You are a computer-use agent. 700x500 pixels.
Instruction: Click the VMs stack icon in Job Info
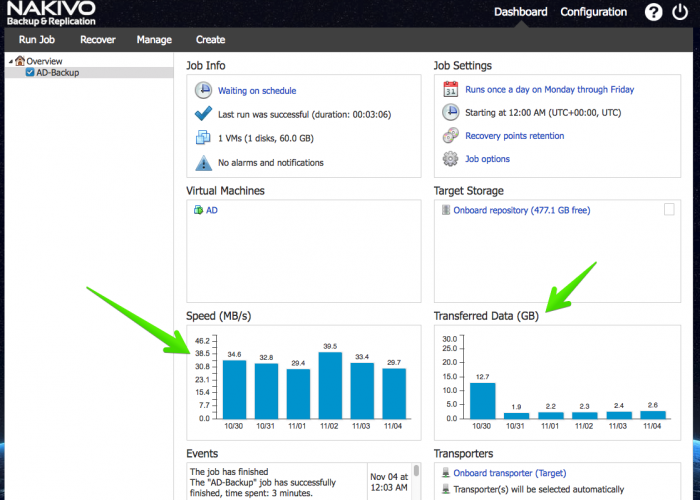[203, 138]
